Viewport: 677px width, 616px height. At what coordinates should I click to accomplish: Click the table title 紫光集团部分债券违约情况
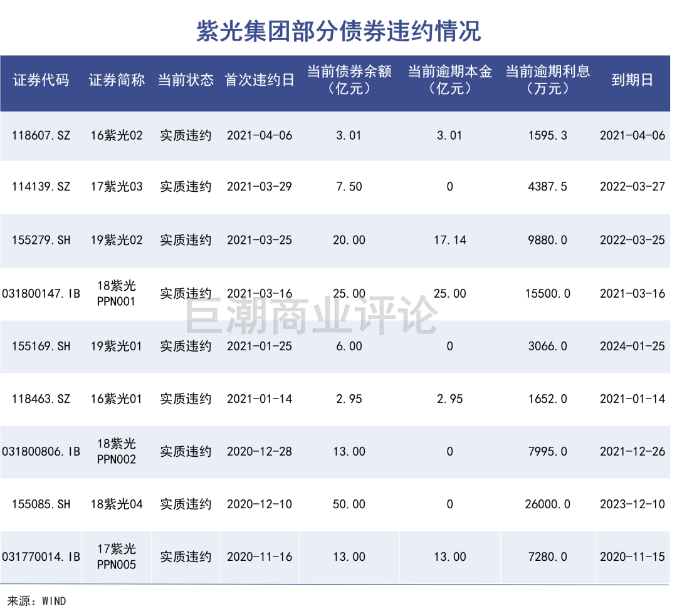338,30
